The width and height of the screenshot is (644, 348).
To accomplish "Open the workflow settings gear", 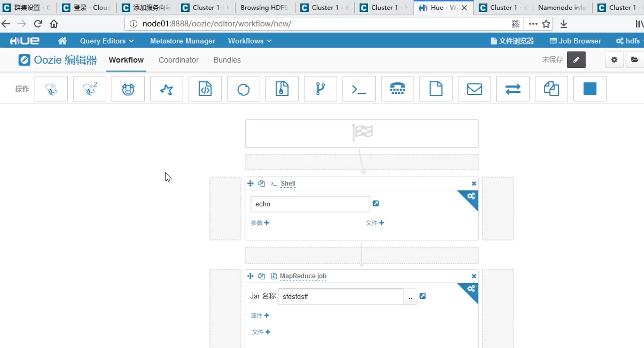I will (x=614, y=59).
